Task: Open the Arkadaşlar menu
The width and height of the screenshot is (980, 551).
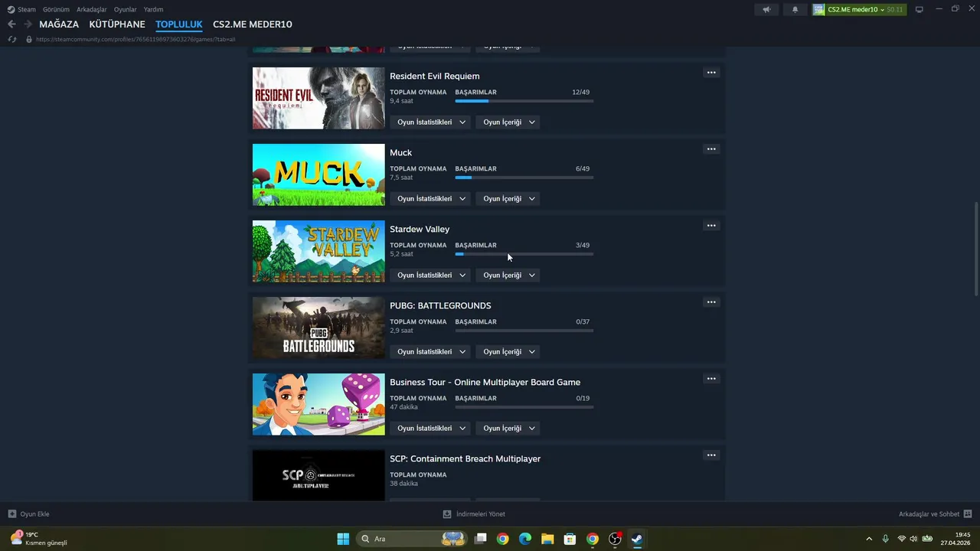Action: (x=92, y=9)
